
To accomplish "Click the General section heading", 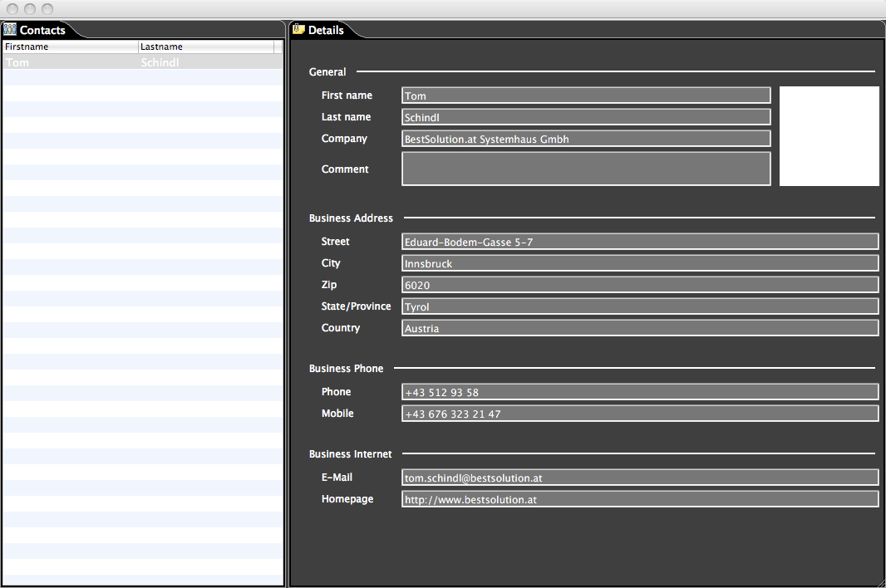I will tap(327, 71).
